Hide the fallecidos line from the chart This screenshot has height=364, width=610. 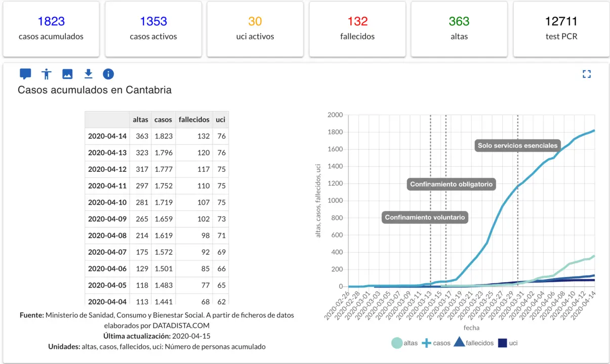pos(473,342)
